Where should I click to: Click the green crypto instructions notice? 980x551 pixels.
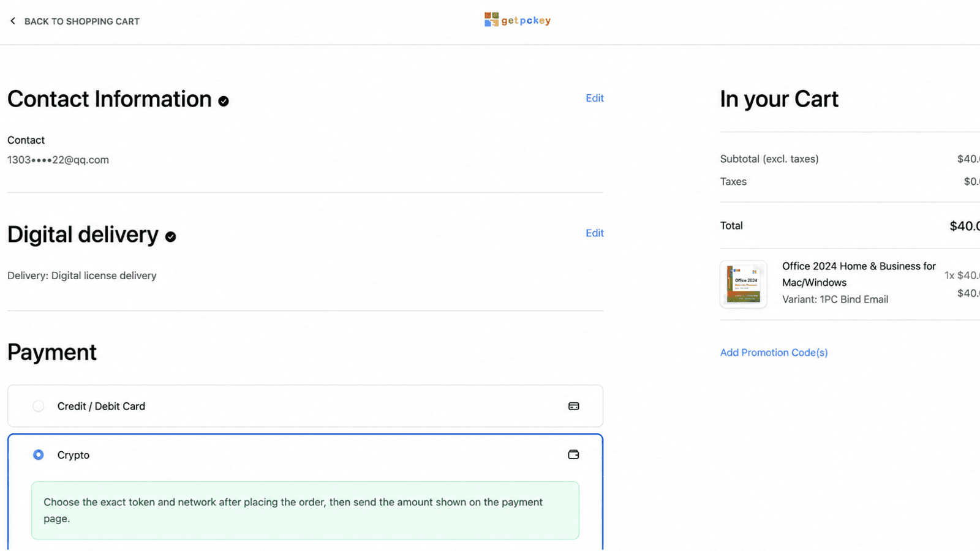305,510
